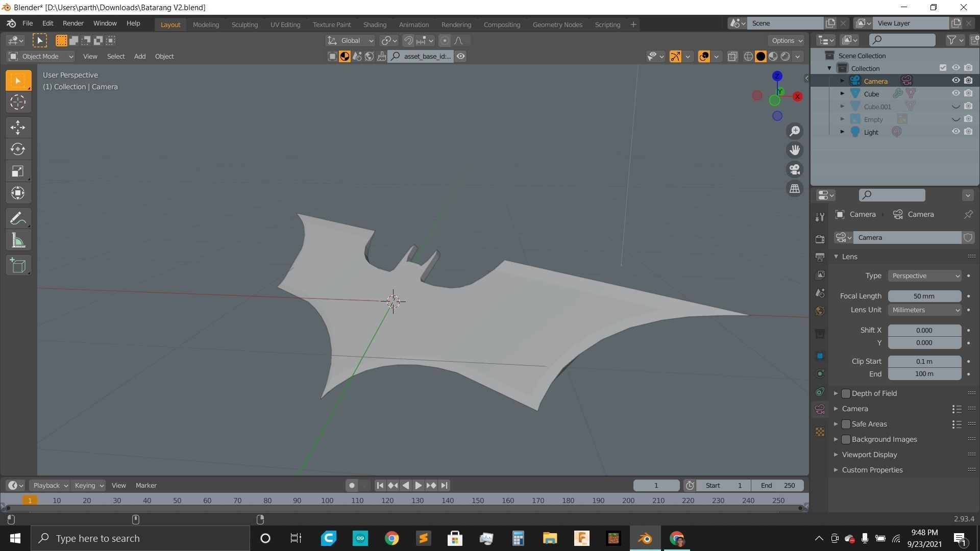Expand Custom Properties panel
980x551 pixels.
tap(872, 470)
